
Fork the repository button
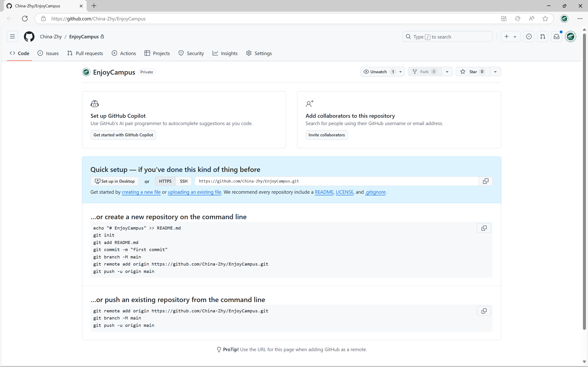click(424, 72)
